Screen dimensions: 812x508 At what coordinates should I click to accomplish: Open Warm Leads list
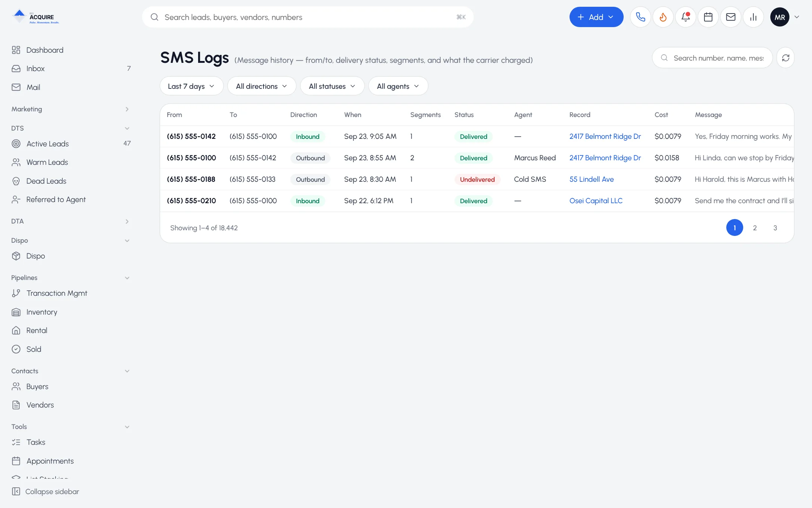coord(71,162)
